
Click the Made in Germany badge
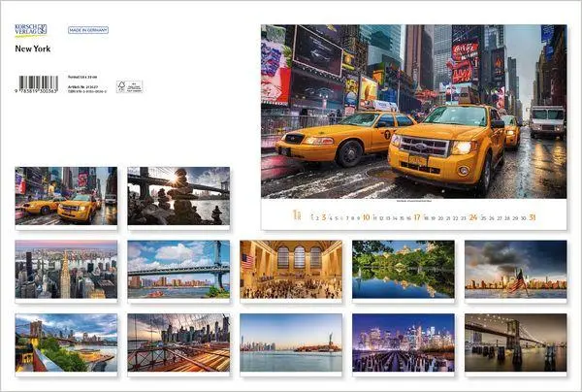(x=88, y=30)
